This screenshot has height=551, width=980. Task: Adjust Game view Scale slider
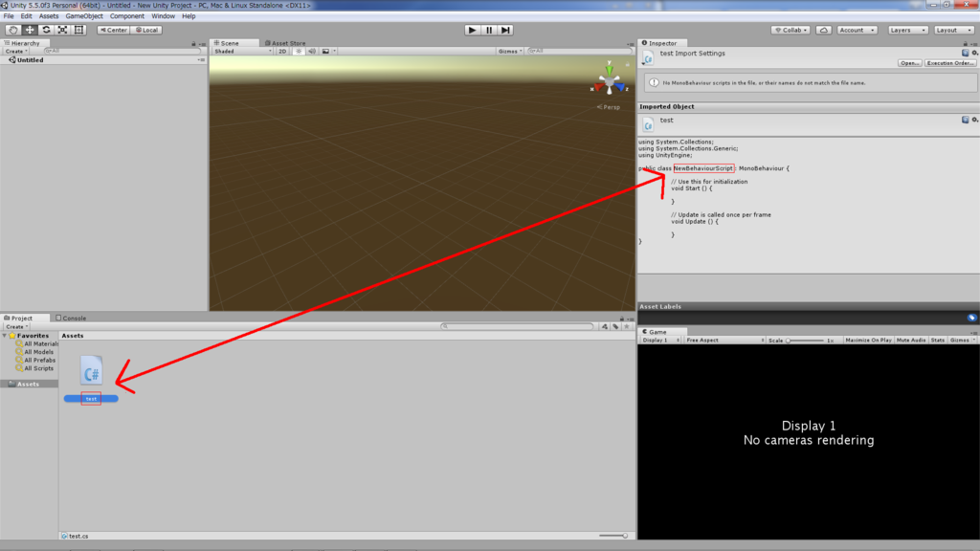805,341
